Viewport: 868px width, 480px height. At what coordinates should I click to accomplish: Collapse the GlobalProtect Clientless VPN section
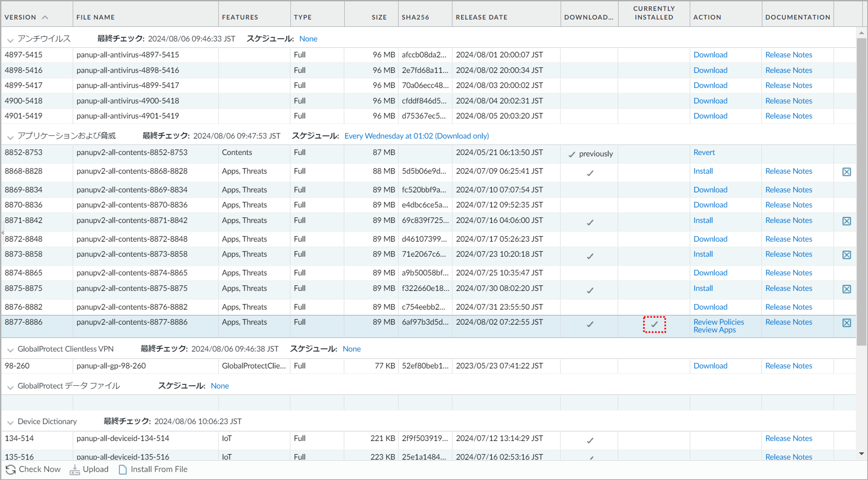tap(11, 350)
